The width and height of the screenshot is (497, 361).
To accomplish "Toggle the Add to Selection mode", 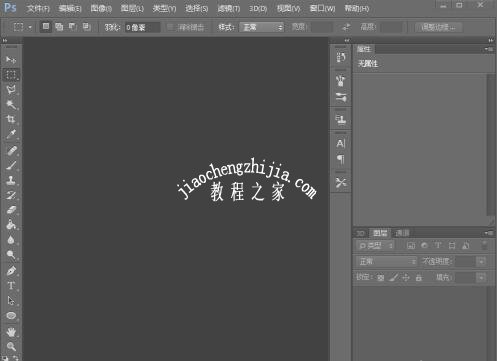I will click(59, 27).
